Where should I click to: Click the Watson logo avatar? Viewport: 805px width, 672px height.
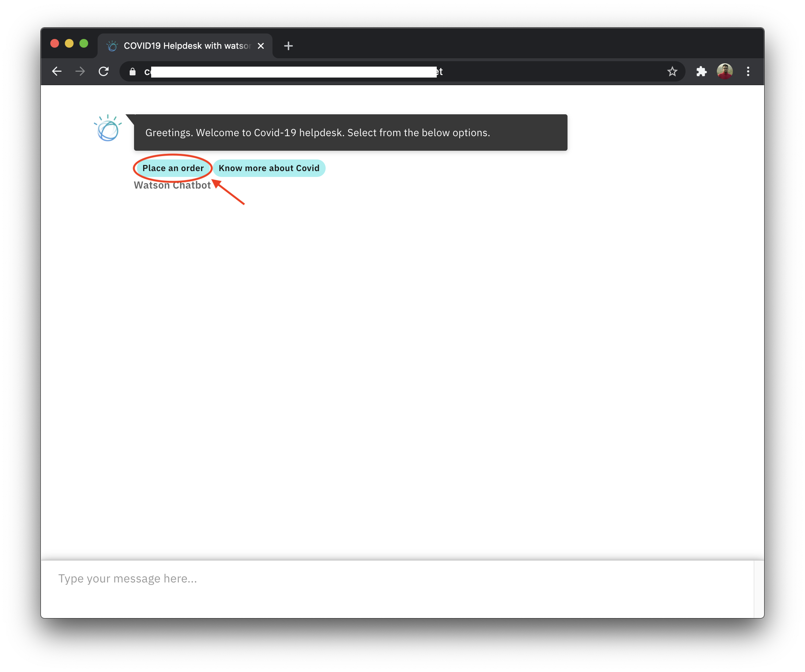click(108, 129)
